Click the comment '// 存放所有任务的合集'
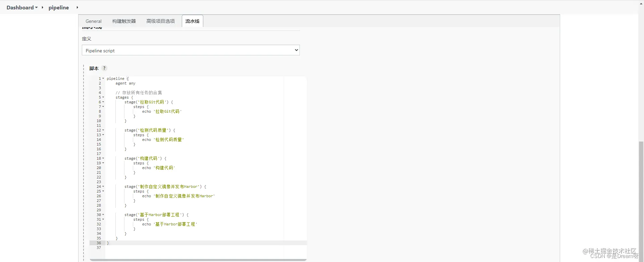 pos(139,93)
